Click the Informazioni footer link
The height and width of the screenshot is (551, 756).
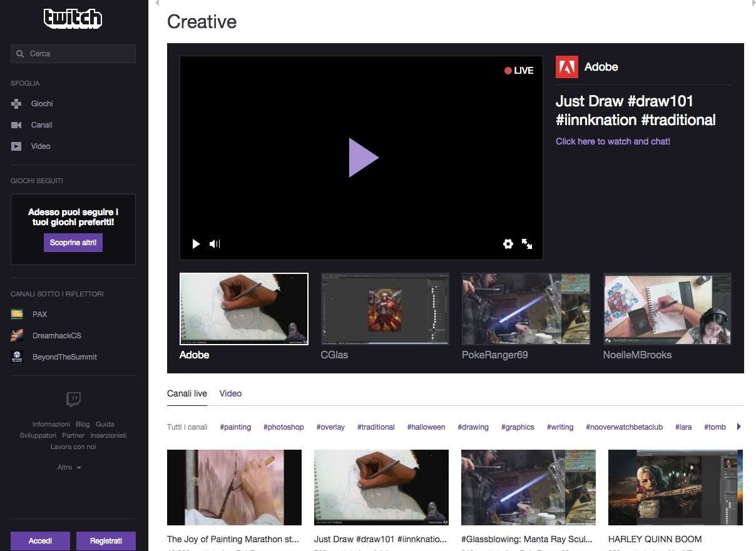point(51,424)
